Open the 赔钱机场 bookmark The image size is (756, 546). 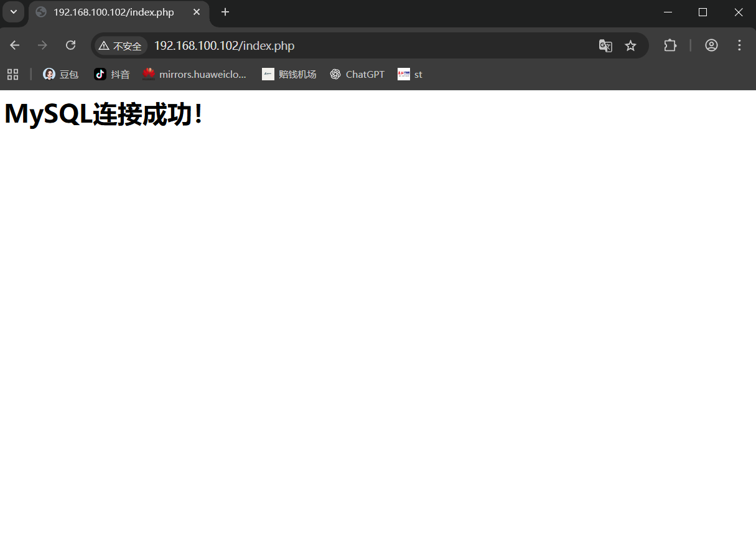tap(289, 74)
